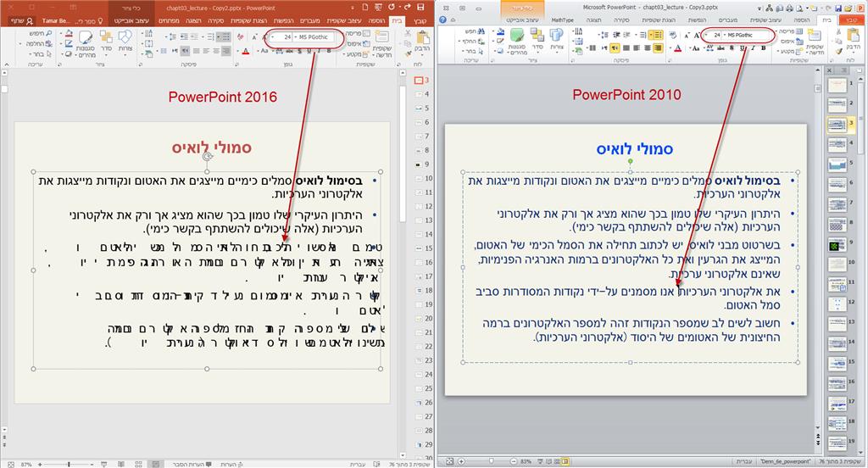
Task: Open File (קובץ) tab in PowerPoint 2016
Action: 420,21
